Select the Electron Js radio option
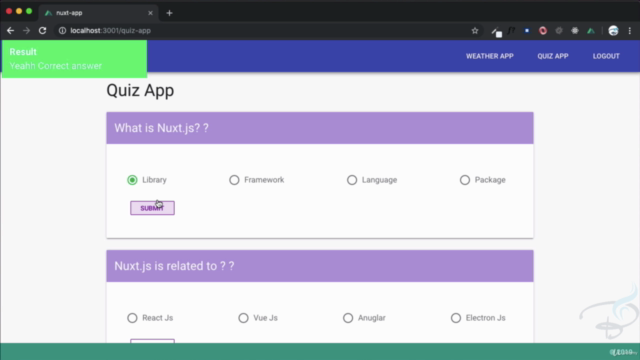 click(x=456, y=318)
